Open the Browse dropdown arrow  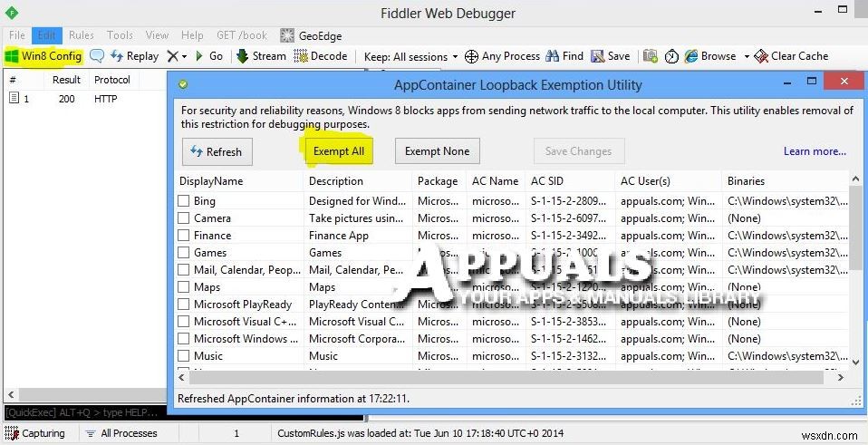747,56
